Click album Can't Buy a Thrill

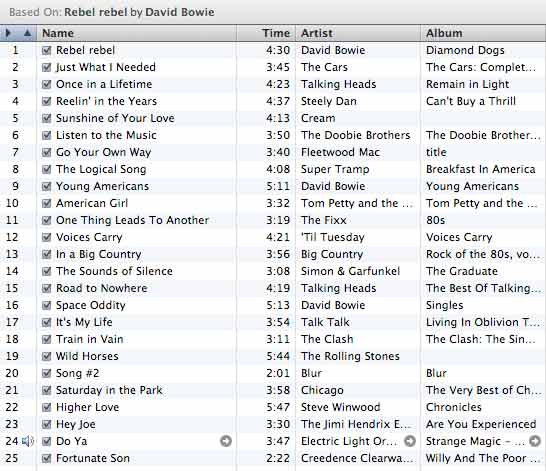471,101
